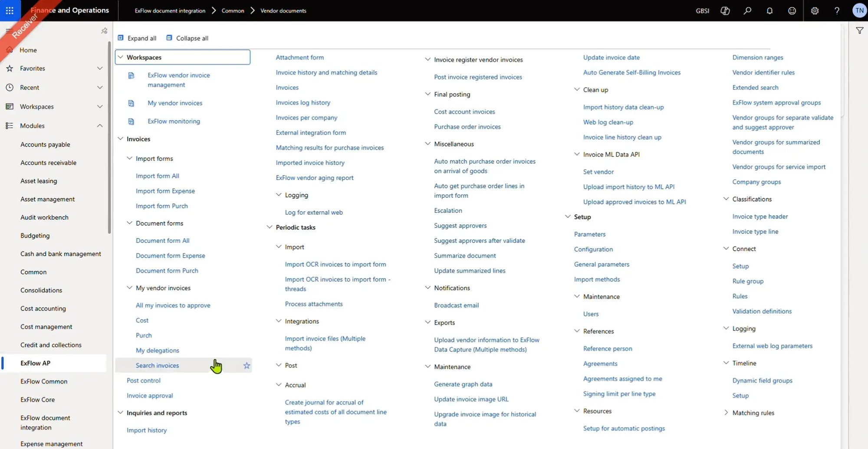Collapse the Periodic tasks group

tap(270, 227)
